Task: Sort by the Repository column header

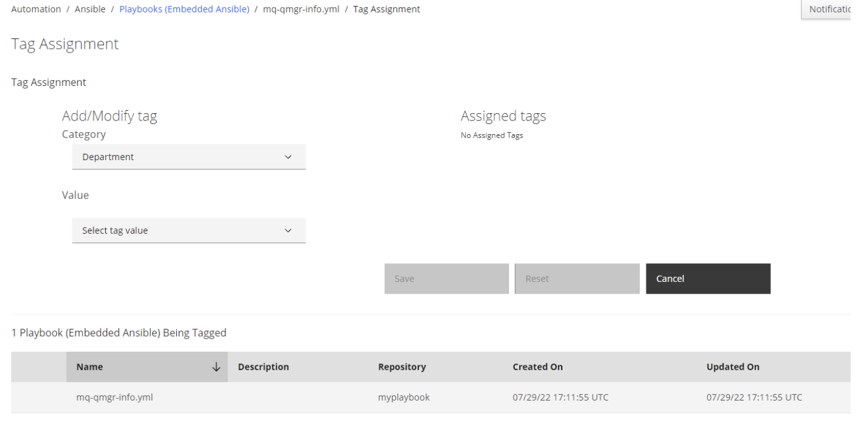Action: (402, 367)
